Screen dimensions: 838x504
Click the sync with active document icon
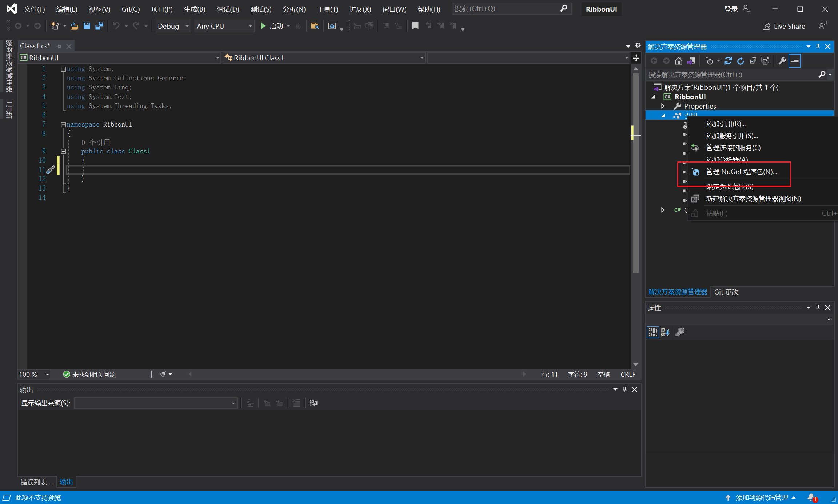[x=728, y=61]
